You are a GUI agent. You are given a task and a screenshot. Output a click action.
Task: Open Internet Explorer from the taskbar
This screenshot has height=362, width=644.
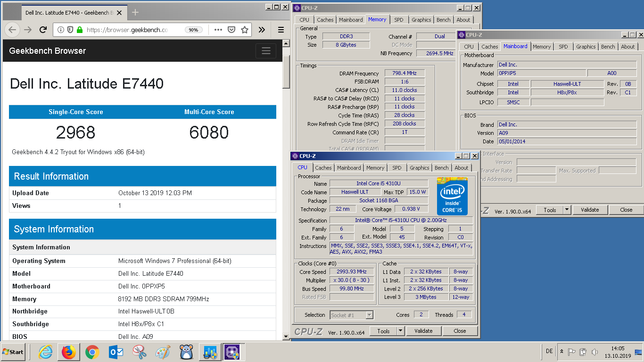(46, 352)
